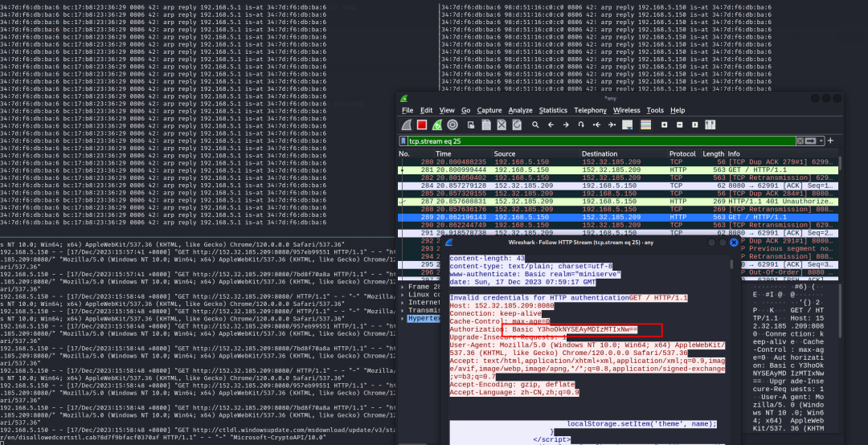Select packet 280 TCP Dup ACK row
868x445 pixels.
[618, 161]
